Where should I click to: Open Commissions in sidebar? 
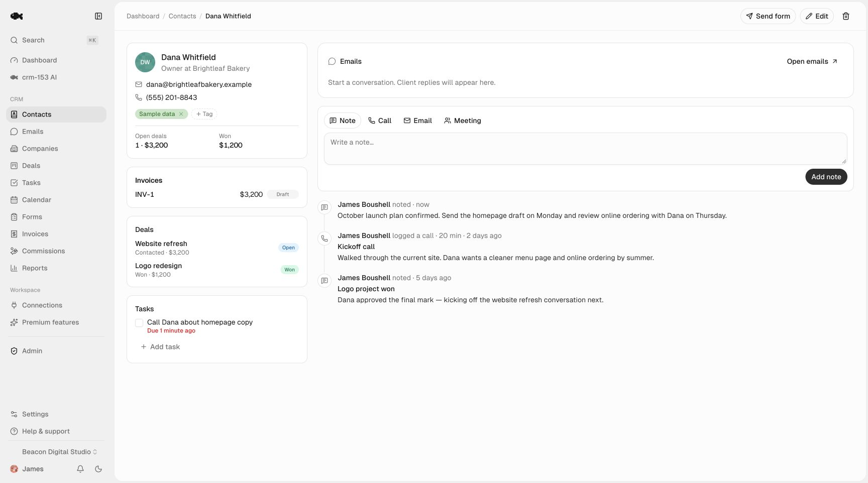click(56, 251)
